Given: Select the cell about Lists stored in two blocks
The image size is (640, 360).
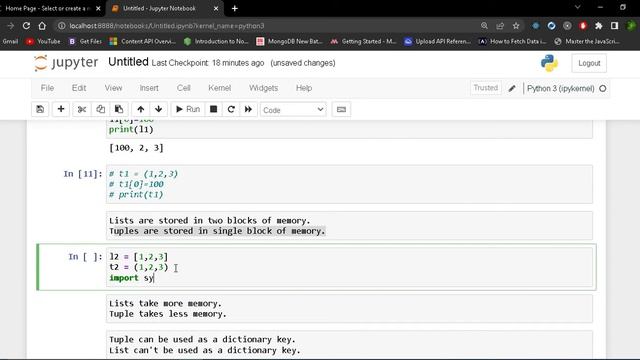Looking at the screenshot, I should 349,226.
